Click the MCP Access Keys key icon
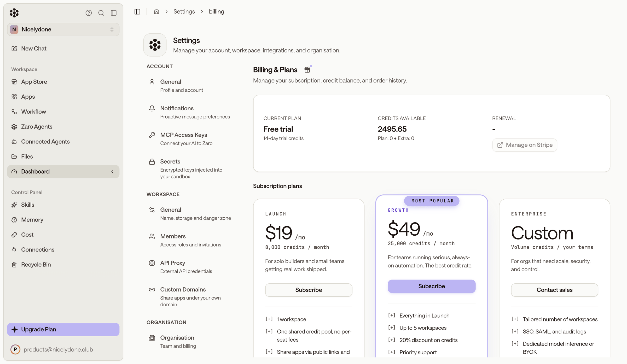This screenshot has height=364, width=627. pyautogui.click(x=152, y=135)
